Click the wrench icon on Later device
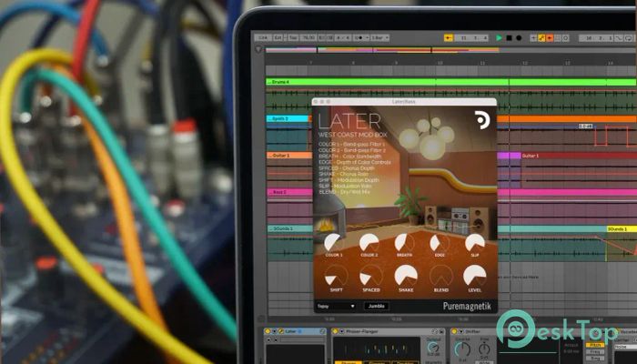Viewport: 637px width, 364px height. [280, 331]
